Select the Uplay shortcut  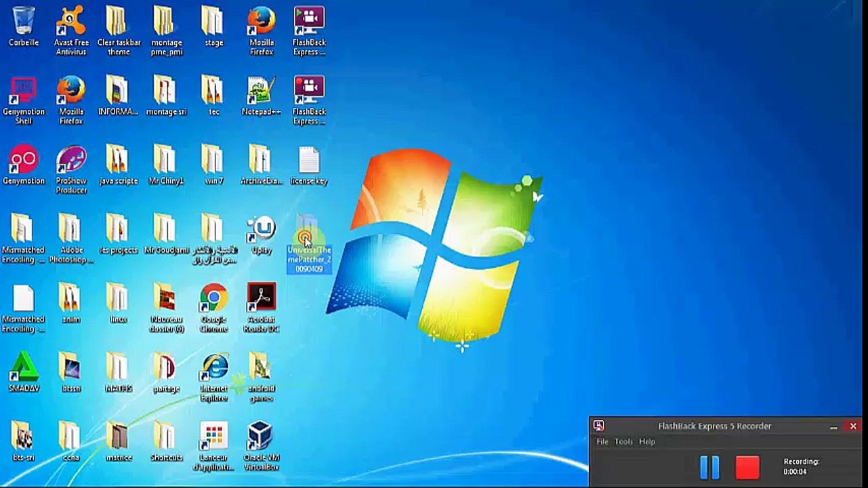click(262, 235)
